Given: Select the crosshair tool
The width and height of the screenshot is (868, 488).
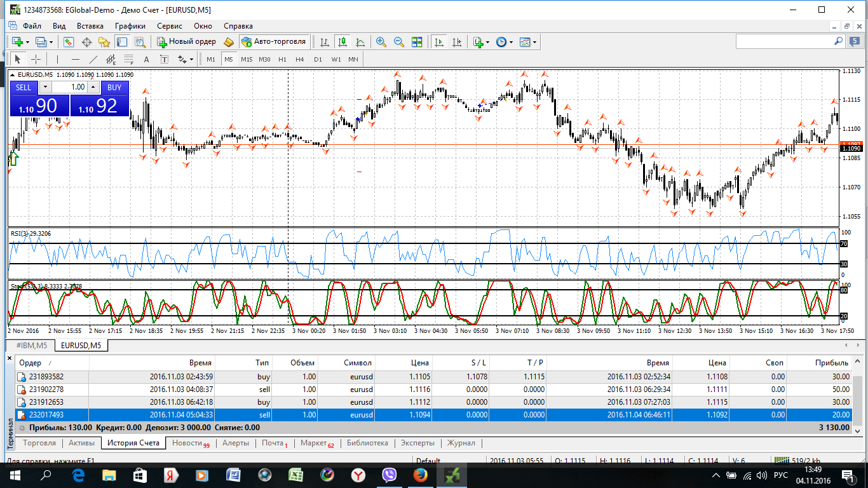Looking at the screenshot, I should click(x=36, y=59).
